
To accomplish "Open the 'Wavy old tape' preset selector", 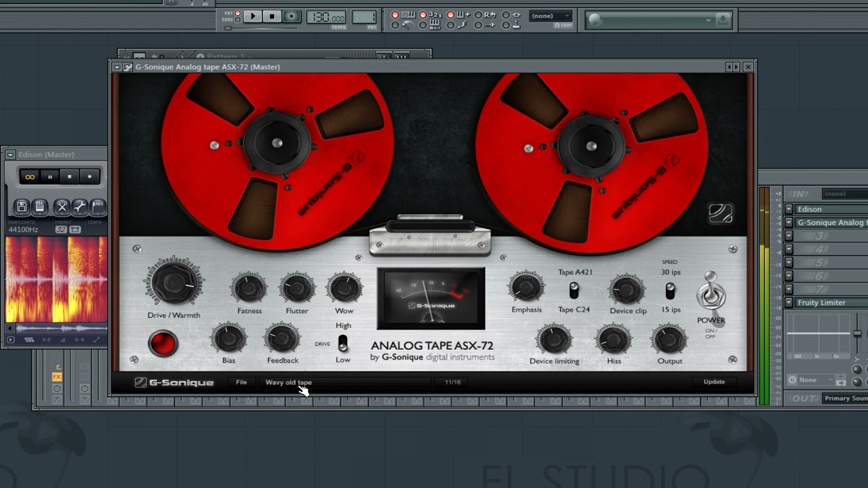I will tap(346, 382).
